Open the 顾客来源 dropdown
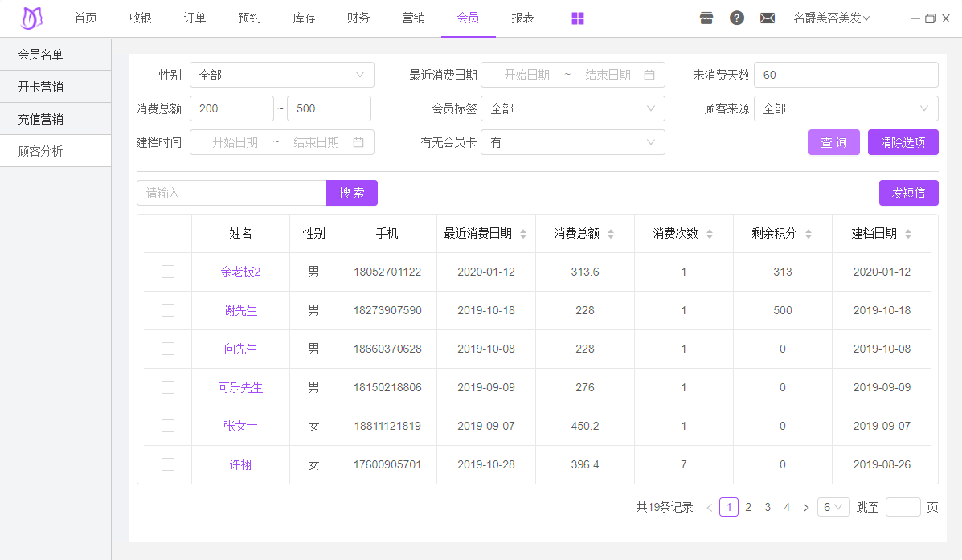This screenshot has width=962, height=560. (x=845, y=108)
